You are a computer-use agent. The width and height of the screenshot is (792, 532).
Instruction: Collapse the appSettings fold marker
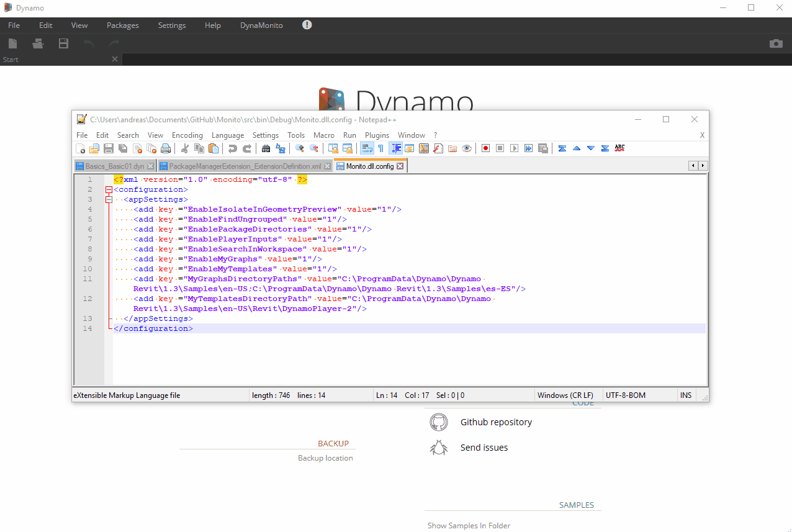click(109, 199)
